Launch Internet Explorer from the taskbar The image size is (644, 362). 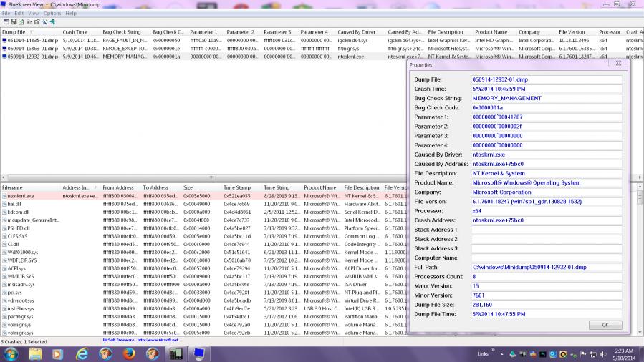pos(82,353)
